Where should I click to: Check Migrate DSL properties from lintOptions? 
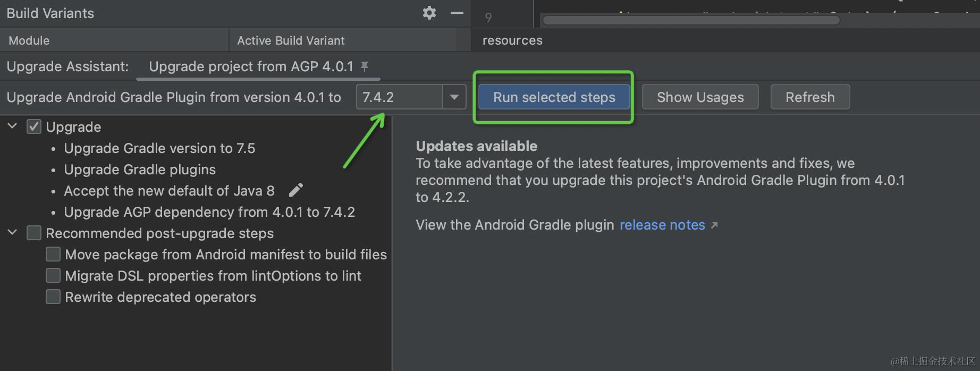coord(53,276)
